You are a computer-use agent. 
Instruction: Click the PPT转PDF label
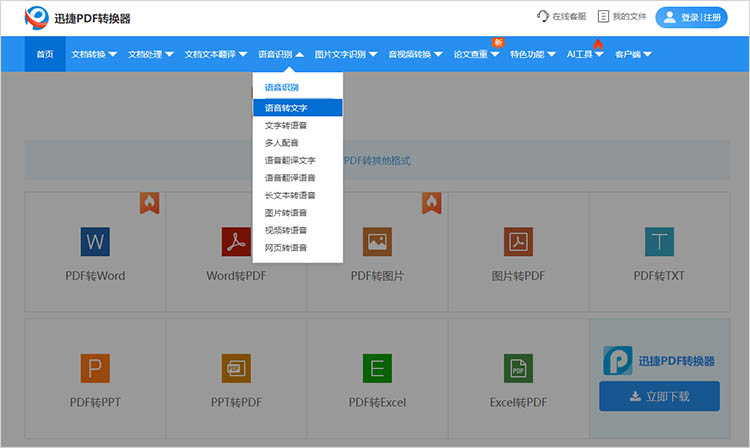(x=236, y=403)
